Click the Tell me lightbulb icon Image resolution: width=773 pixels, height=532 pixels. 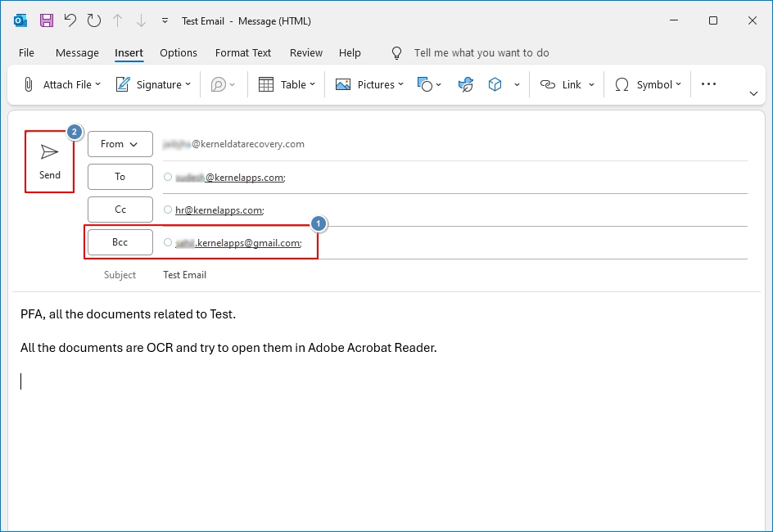(x=396, y=52)
